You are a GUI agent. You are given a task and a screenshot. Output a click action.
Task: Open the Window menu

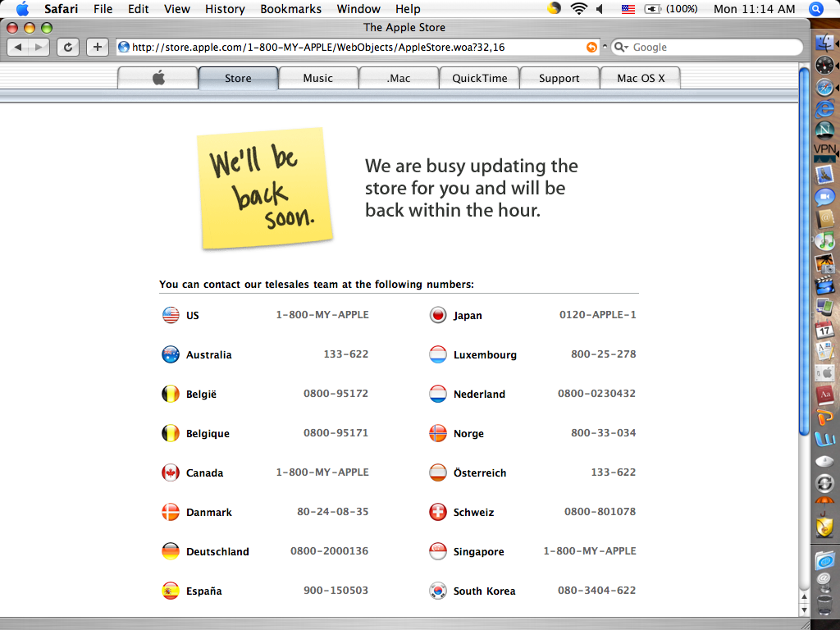[358, 8]
